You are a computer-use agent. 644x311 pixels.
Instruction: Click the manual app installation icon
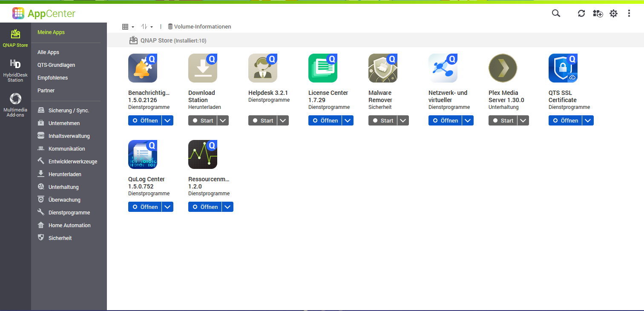pos(598,13)
